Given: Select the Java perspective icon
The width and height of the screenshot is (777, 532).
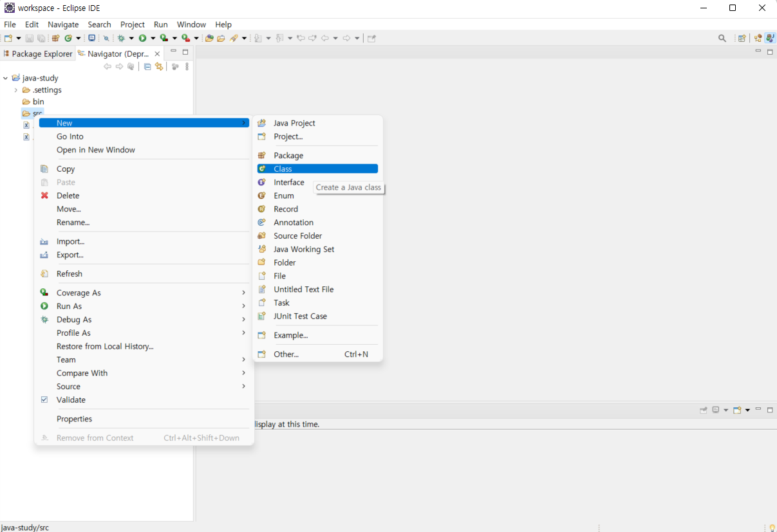Looking at the screenshot, I should pyautogui.click(x=770, y=39).
